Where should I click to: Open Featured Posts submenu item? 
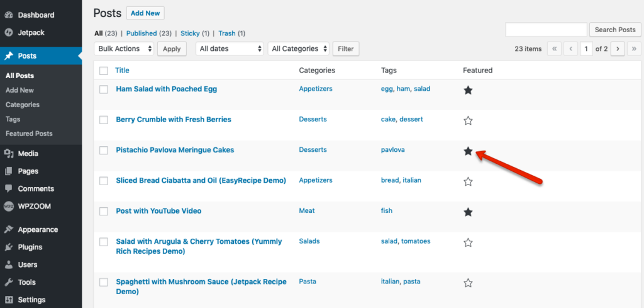[29, 134]
